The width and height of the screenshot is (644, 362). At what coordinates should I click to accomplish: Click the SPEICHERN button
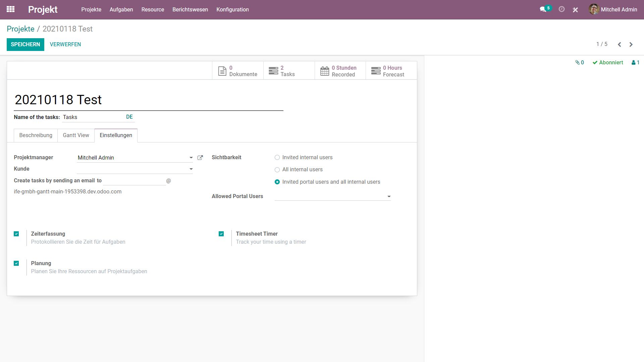click(x=25, y=44)
